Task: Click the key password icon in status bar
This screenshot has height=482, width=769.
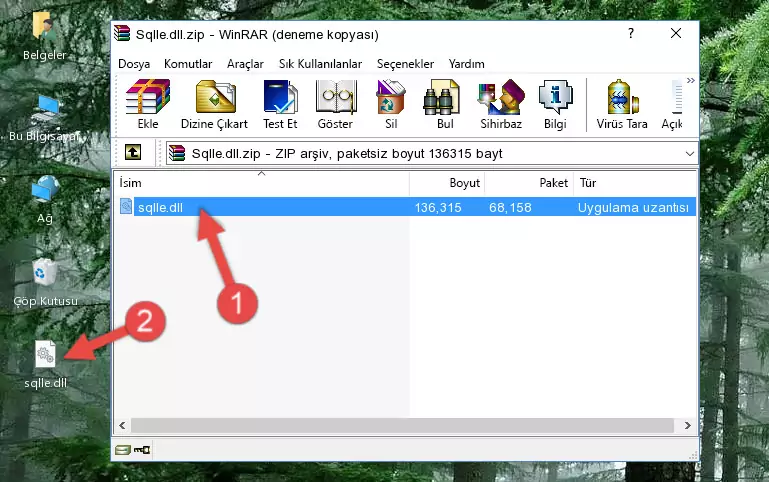Action: point(142,449)
